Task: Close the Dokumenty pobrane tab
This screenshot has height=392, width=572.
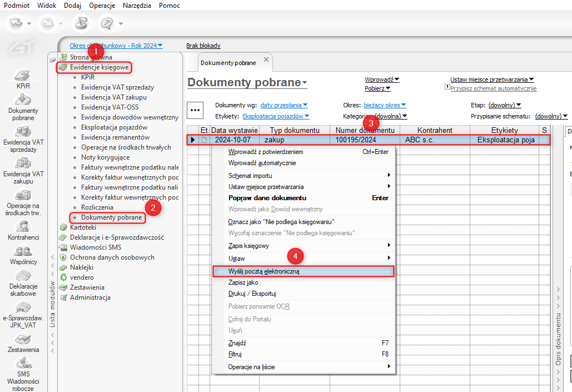Action: [x=266, y=60]
